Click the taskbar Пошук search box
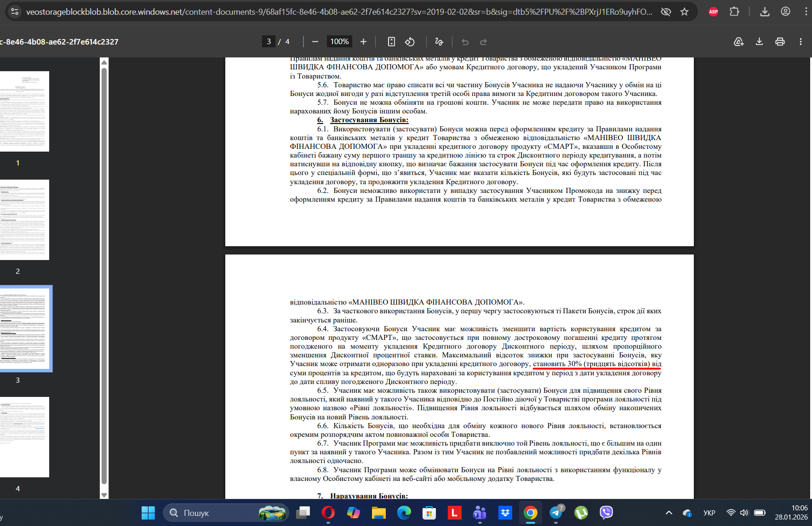Image resolution: width=812 pixels, height=526 pixels. coord(226,513)
